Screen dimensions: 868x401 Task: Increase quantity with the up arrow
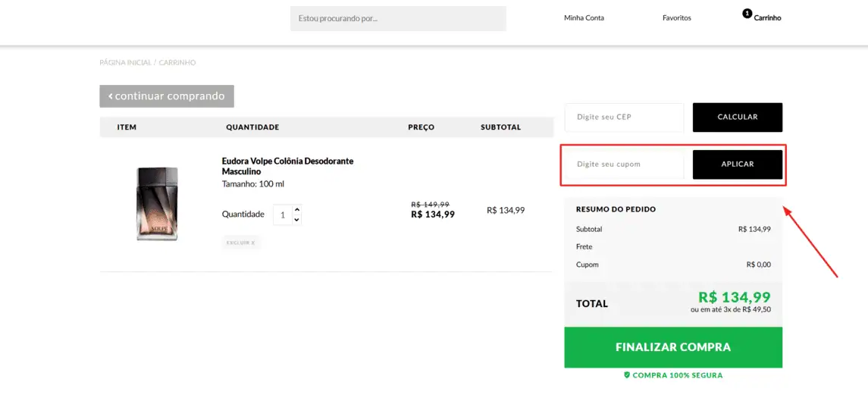(296, 210)
